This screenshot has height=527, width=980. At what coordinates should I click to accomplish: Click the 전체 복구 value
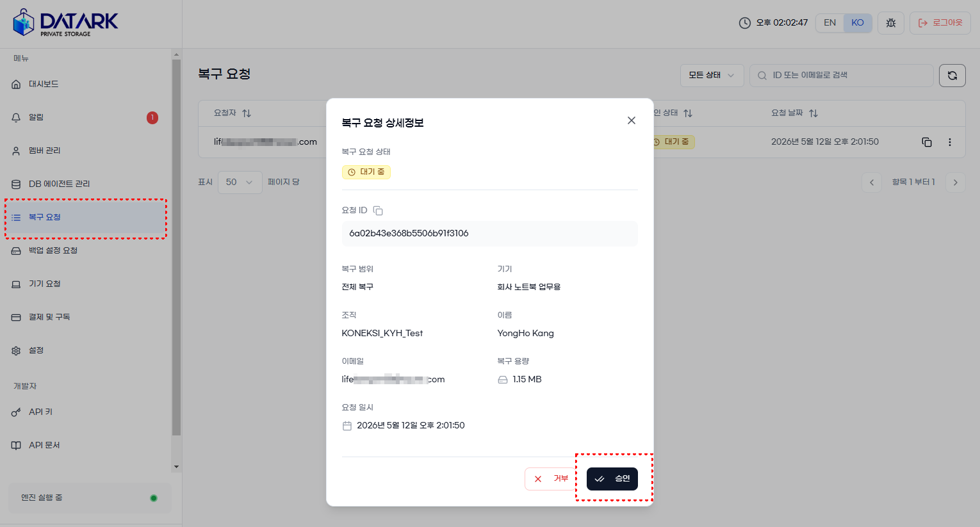(357, 287)
